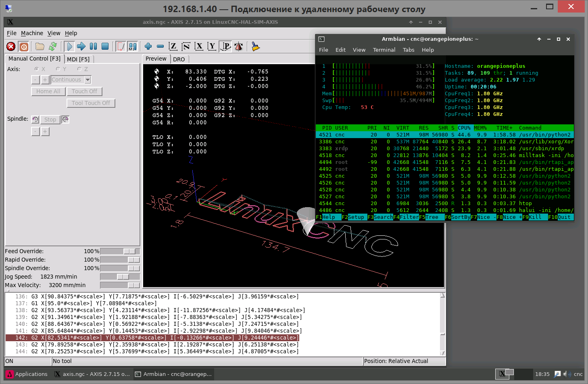Adjust the Feed Override slider
The height and width of the screenshot is (384, 588).
coord(129,251)
